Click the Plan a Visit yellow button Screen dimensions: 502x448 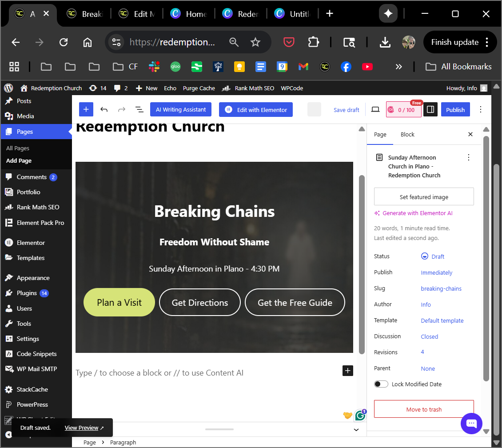point(119,302)
